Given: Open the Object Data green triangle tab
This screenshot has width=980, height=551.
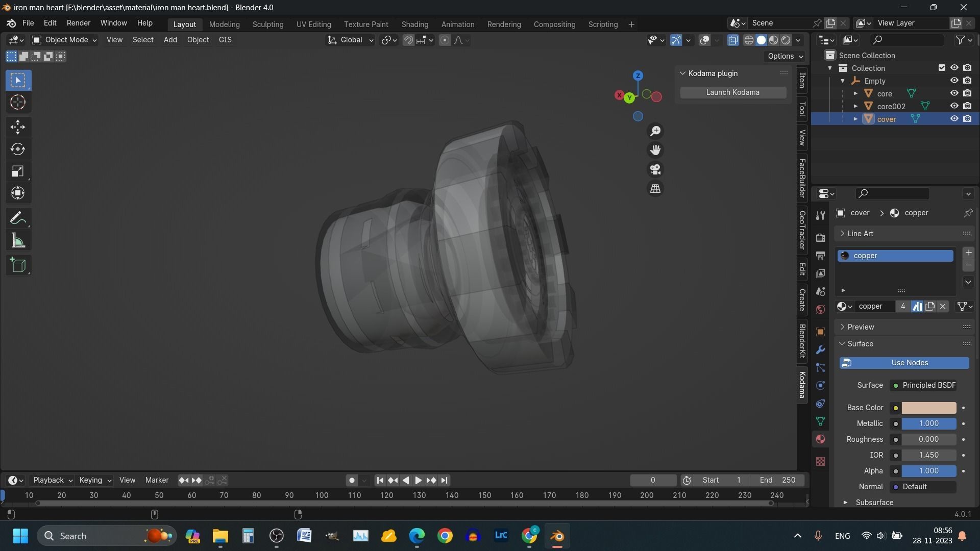Looking at the screenshot, I should pos(820,421).
